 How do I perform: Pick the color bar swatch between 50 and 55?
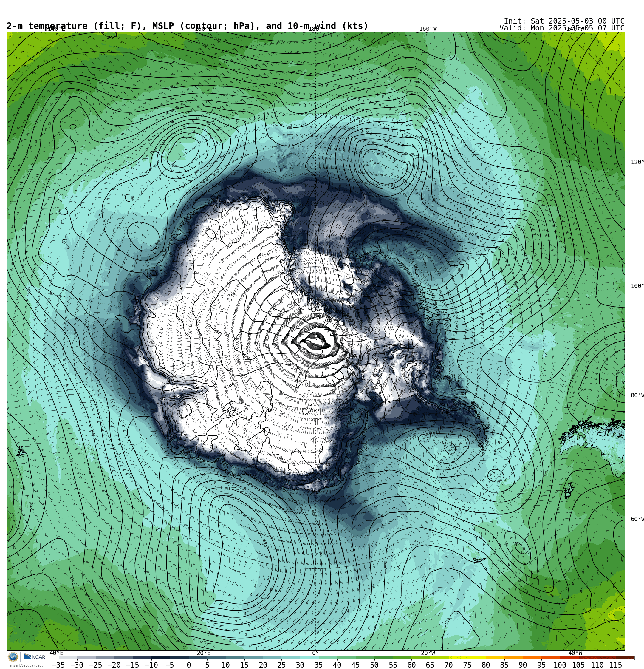click(x=384, y=657)
